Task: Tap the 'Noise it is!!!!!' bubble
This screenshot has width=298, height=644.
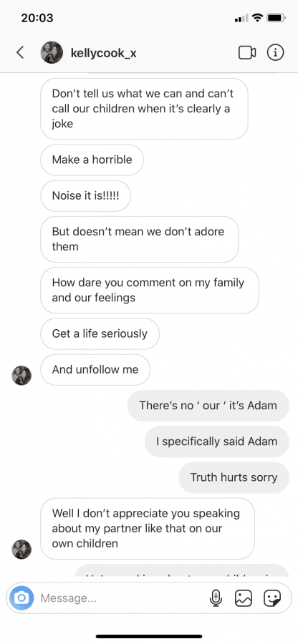Action: tap(85, 195)
